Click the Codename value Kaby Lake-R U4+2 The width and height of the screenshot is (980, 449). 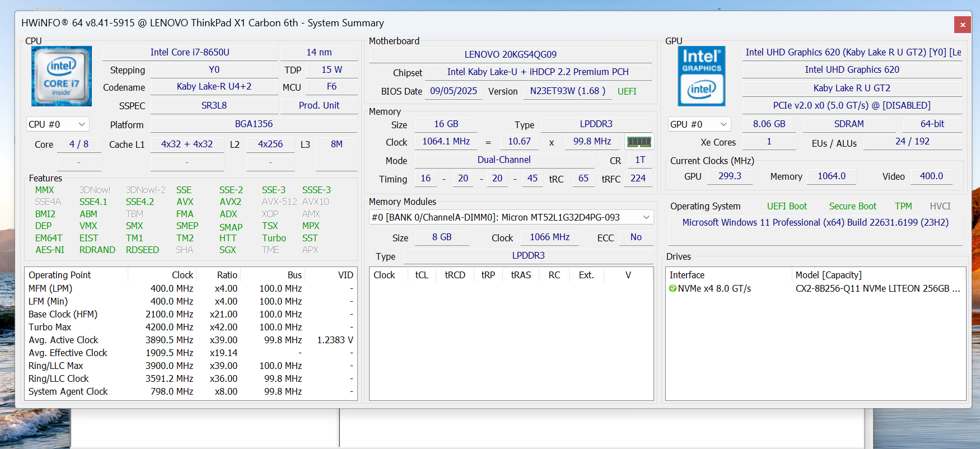tap(214, 87)
